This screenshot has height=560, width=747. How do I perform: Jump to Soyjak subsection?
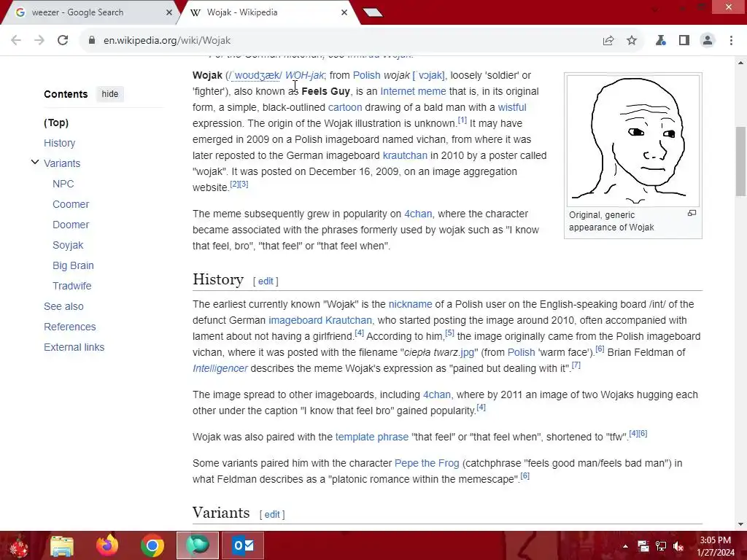tap(68, 245)
